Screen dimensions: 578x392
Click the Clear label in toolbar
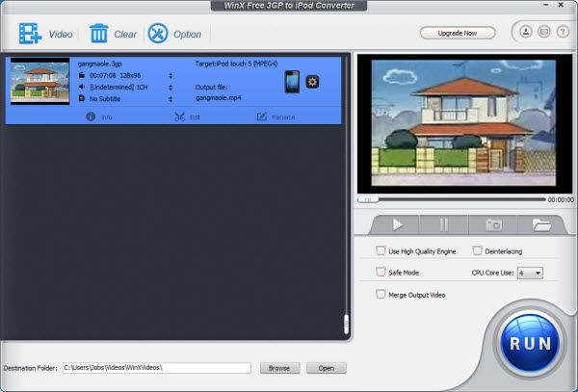[125, 35]
